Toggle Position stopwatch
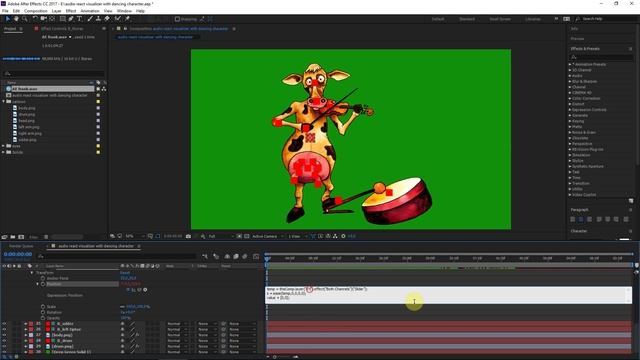This screenshot has height=360, width=640. (43, 284)
